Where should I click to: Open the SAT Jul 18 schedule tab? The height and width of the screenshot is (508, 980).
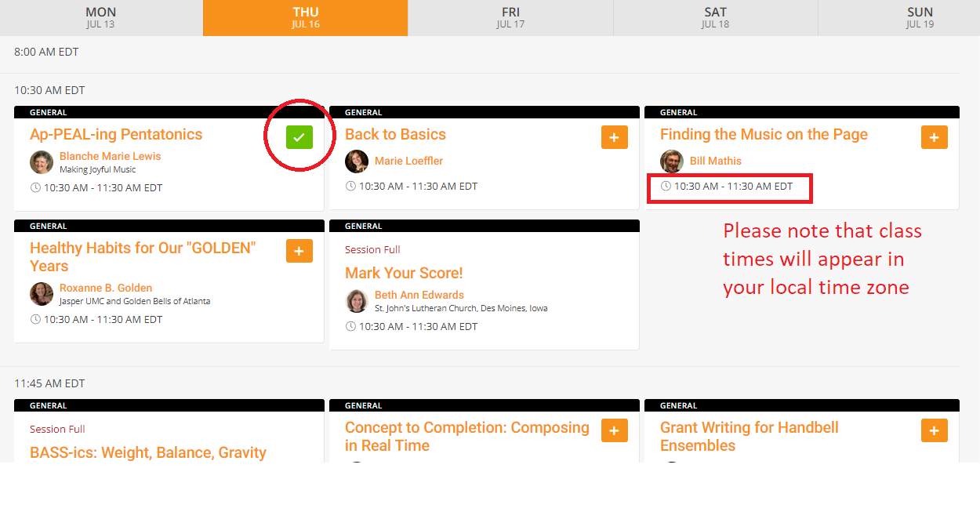point(715,17)
